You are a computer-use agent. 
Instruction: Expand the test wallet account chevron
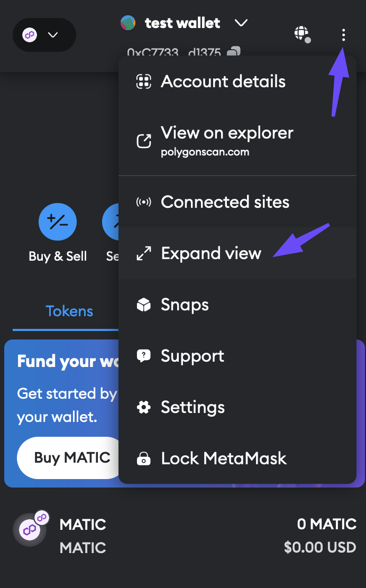pyautogui.click(x=241, y=23)
